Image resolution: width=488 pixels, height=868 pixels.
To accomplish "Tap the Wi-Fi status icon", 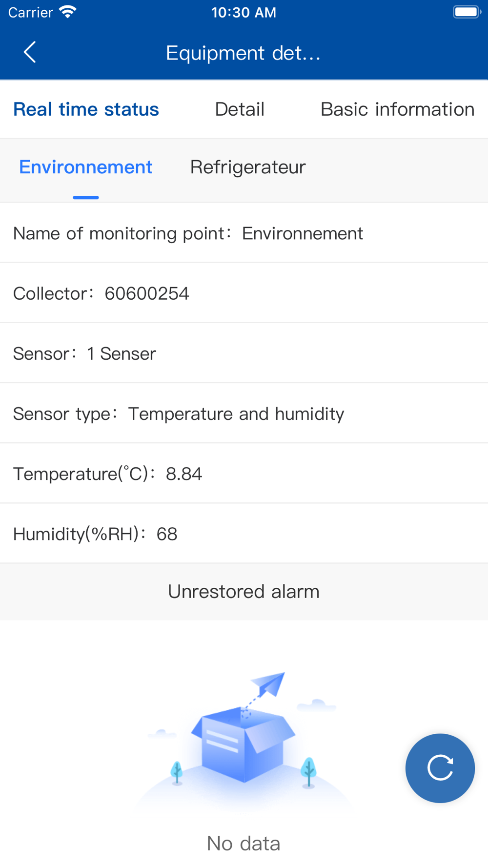I will (x=68, y=12).
